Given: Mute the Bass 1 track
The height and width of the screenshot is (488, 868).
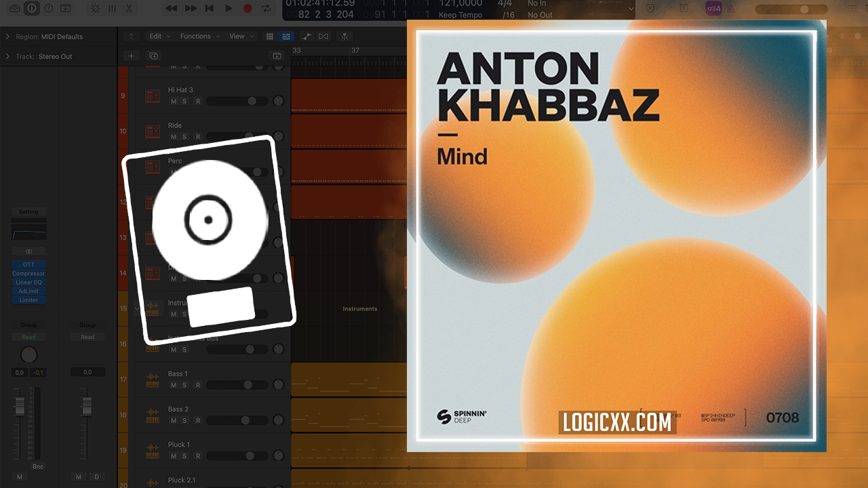Looking at the screenshot, I should pos(174,385).
